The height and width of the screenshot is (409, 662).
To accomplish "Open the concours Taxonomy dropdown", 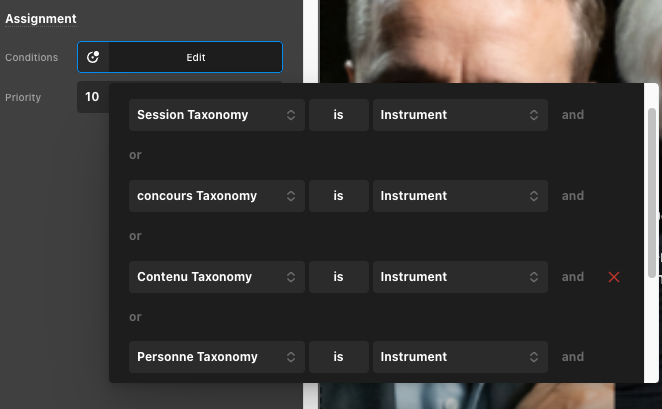I will pyautogui.click(x=216, y=196).
